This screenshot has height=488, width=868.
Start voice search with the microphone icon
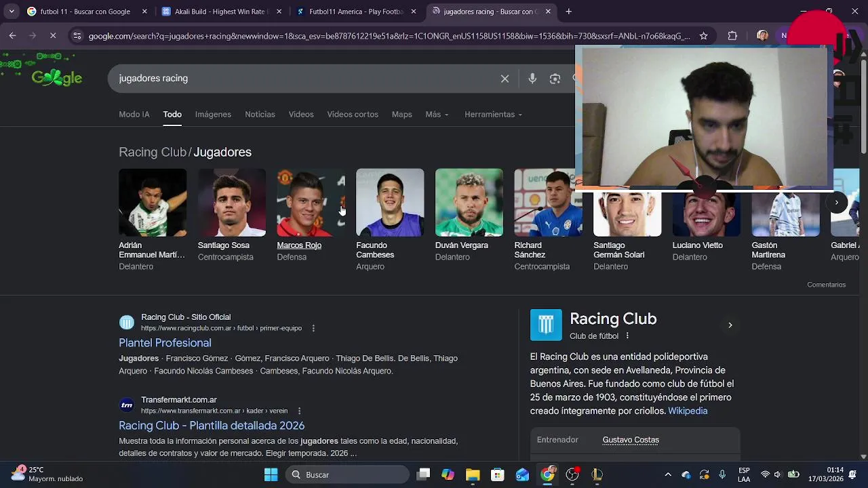click(532, 79)
